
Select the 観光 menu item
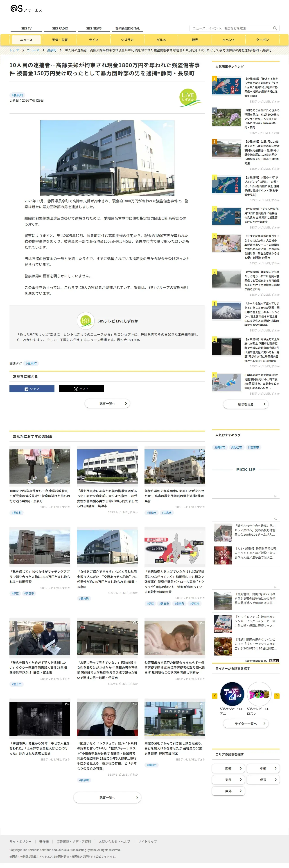coord(195,40)
